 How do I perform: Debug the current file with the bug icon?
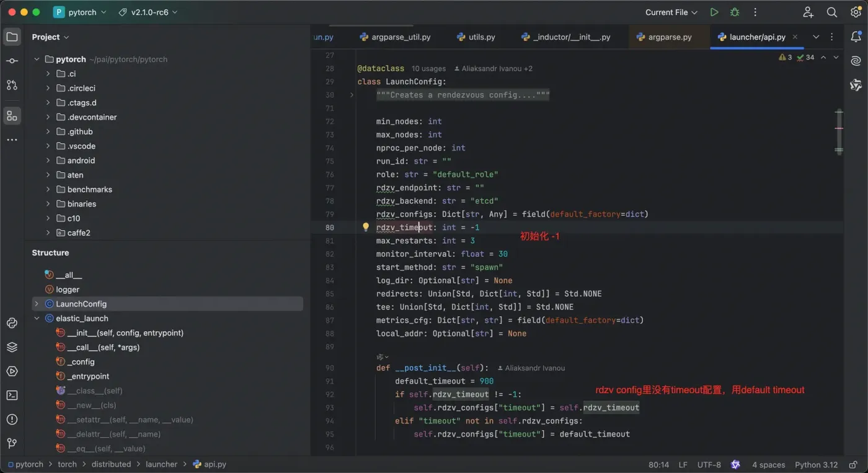point(735,12)
